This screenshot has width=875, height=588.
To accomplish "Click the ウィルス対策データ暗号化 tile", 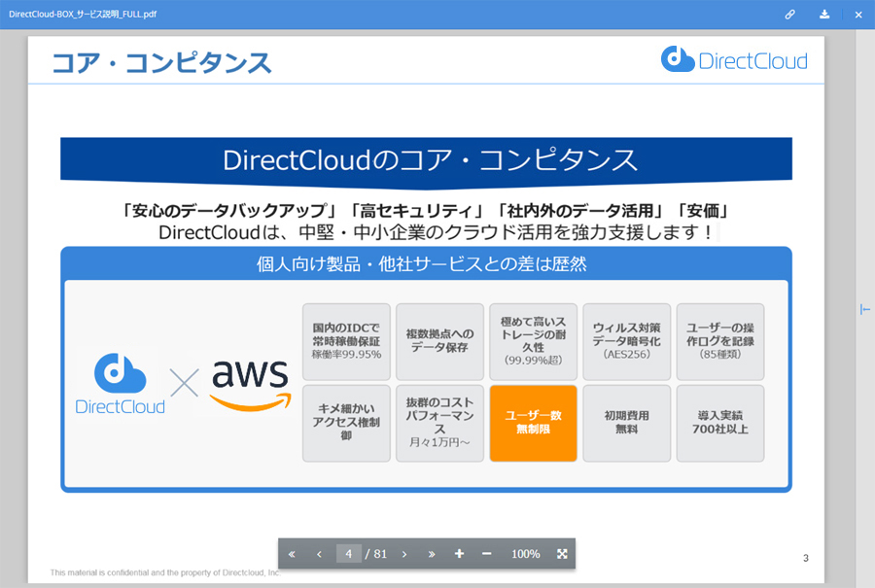I will [627, 341].
